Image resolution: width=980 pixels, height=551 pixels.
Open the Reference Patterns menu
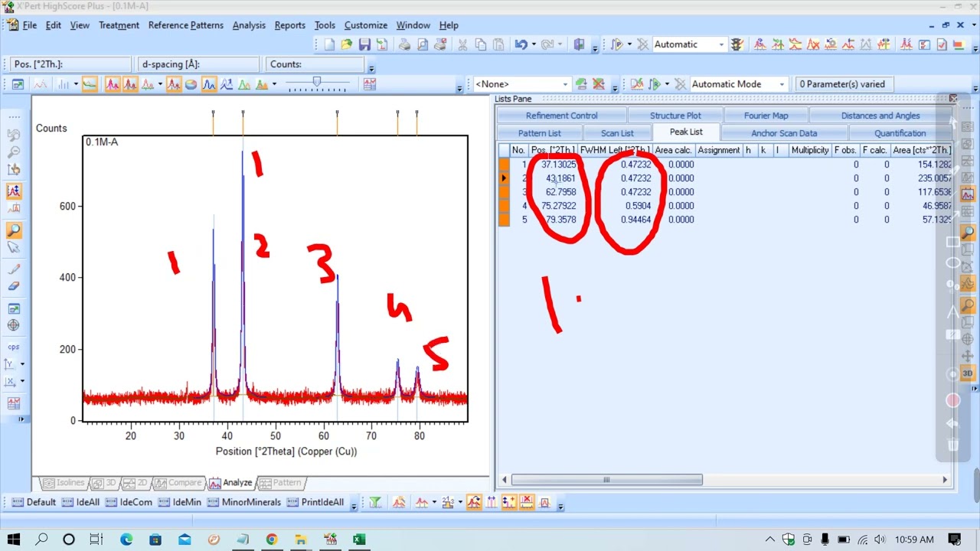click(x=186, y=25)
